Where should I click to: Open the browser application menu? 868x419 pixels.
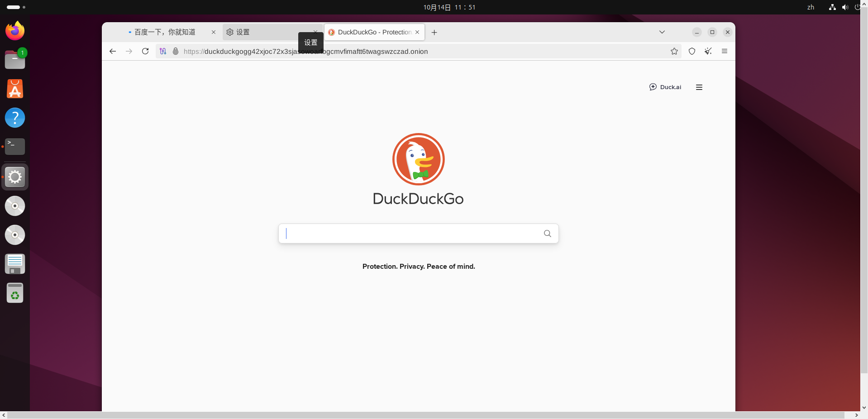tap(725, 51)
